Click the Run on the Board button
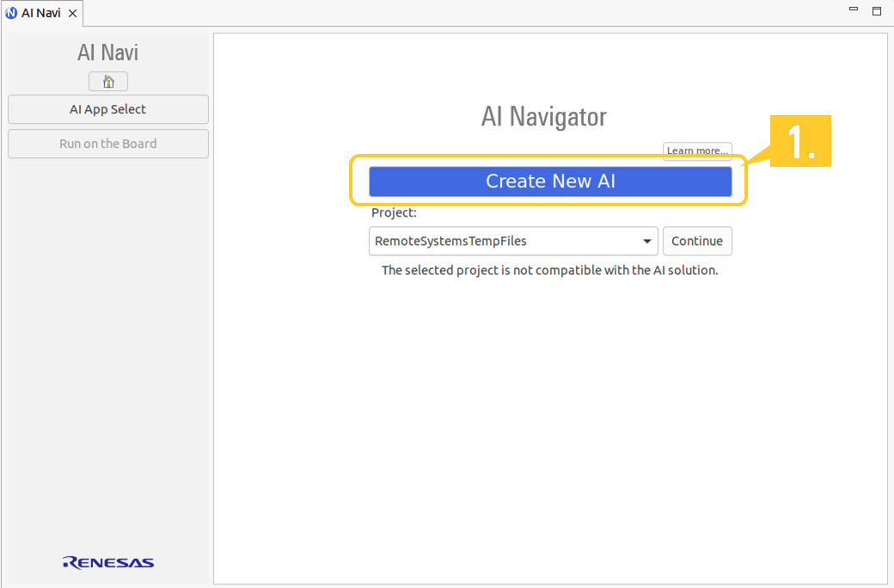894x588 pixels. point(108,144)
